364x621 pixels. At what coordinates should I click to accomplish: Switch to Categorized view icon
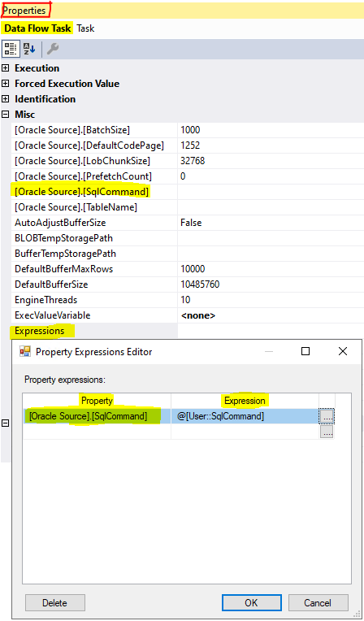tap(10, 49)
